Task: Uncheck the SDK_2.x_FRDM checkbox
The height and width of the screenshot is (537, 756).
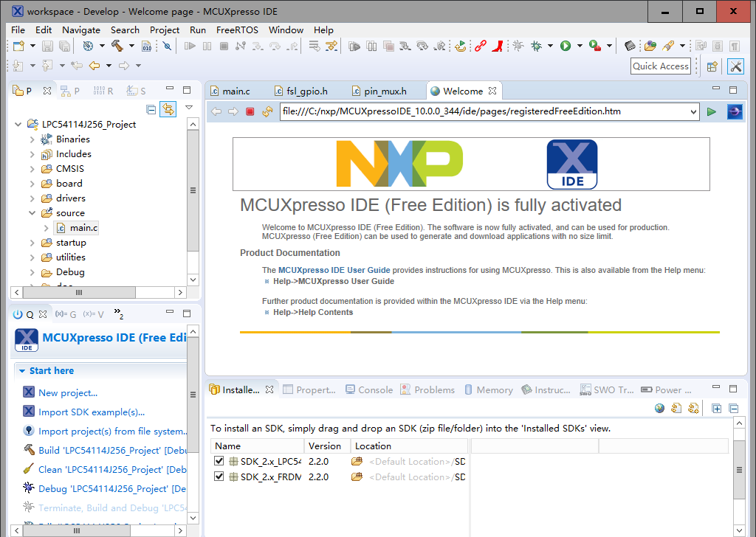Action: (219, 477)
